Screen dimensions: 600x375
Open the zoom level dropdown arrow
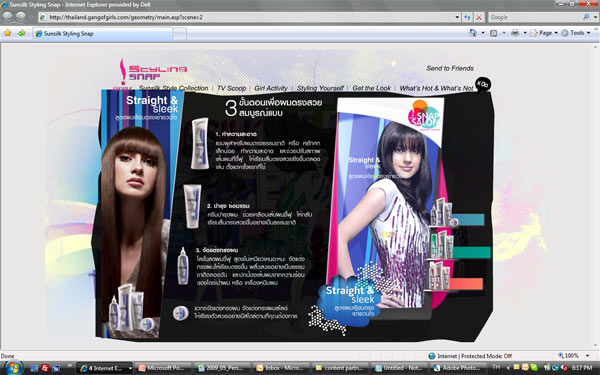click(588, 356)
